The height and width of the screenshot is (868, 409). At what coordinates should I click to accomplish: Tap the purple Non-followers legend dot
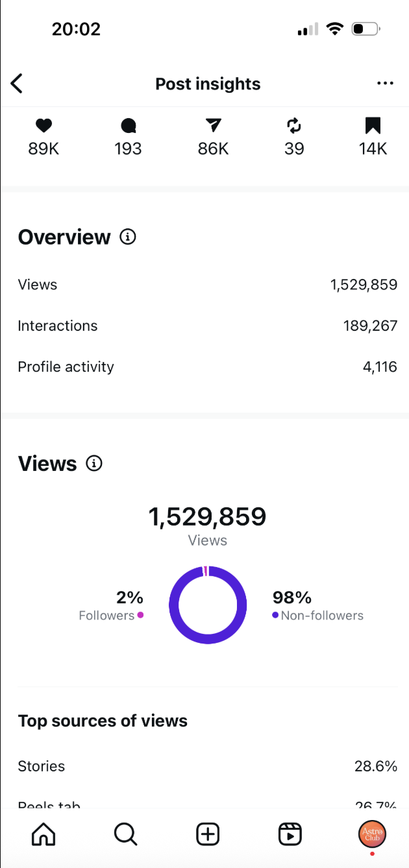(x=275, y=615)
